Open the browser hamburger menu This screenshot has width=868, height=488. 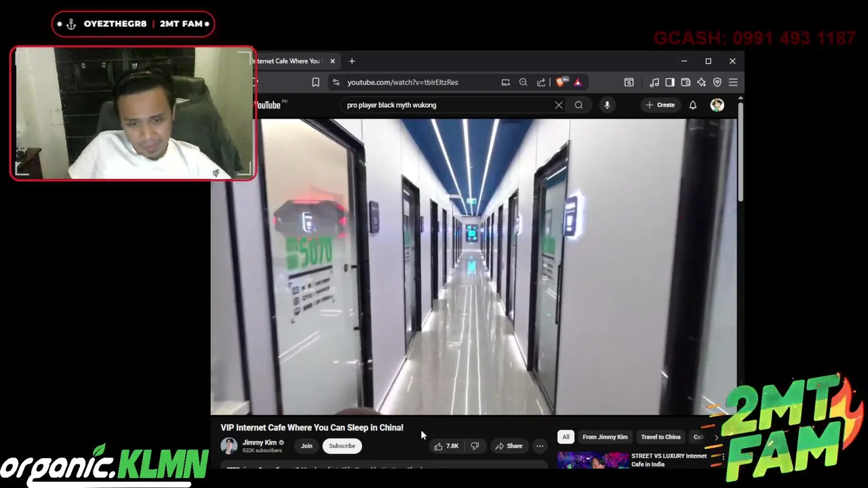click(733, 82)
